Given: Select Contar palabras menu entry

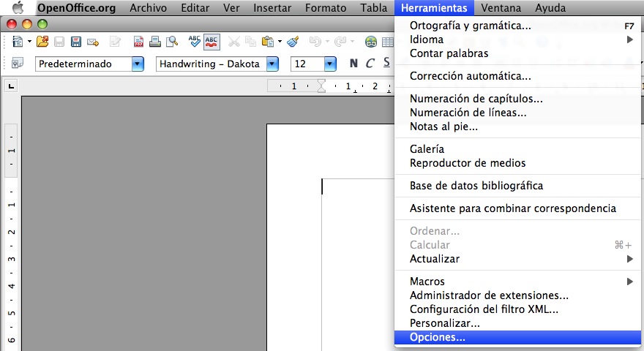Looking at the screenshot, I should pos(517,54).
